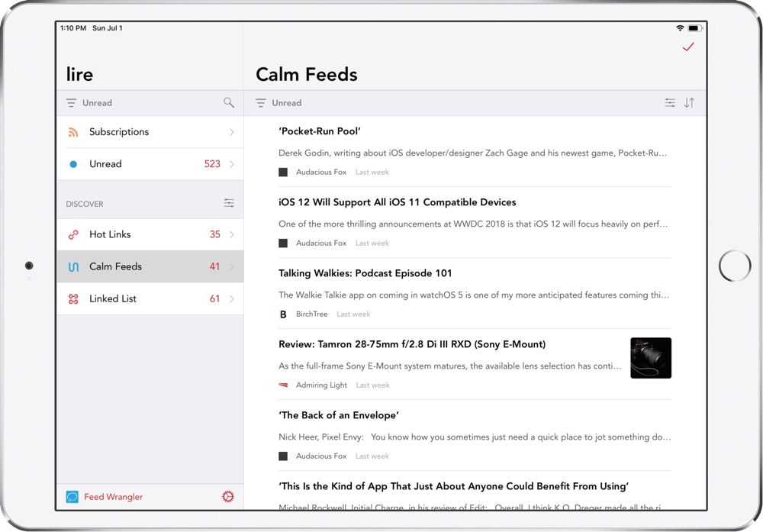The image size is (763, 532).
Task: Click the 'Nick Heer, Pixel Envy' excerpt
Action: click(475, 437)
